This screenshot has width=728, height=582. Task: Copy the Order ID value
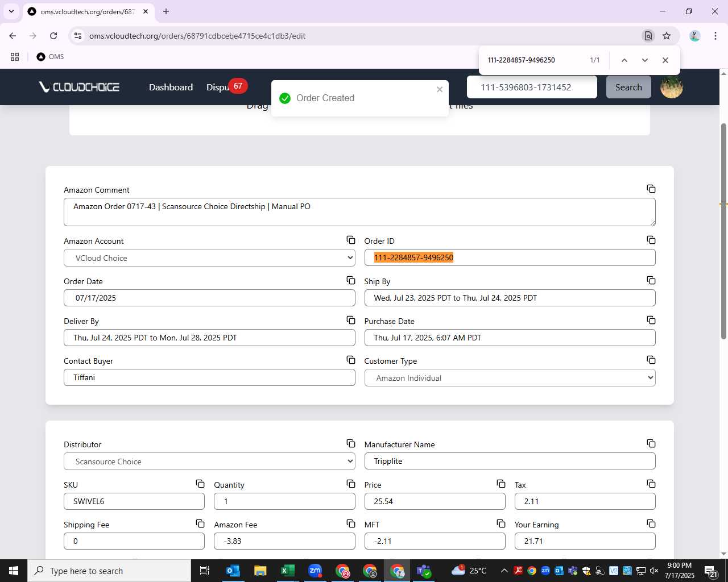click(651, 240)
